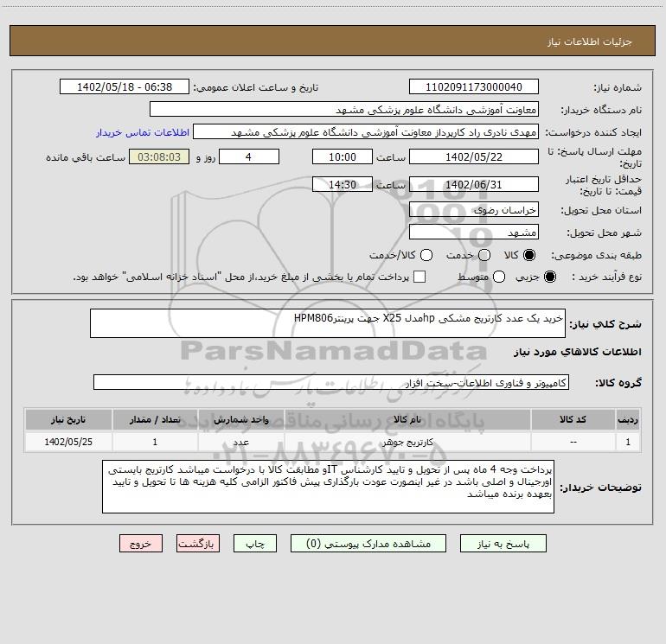The height and width of the screenshot is (644, 666).
Task: Click need date cell 1402/05/25
Action: click(x=68, y=442)
